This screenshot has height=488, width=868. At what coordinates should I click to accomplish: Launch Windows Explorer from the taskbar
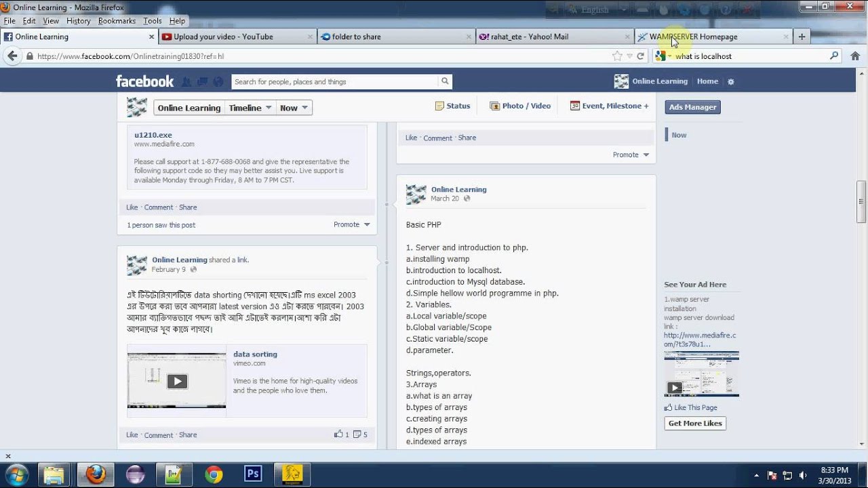point(55,474)
